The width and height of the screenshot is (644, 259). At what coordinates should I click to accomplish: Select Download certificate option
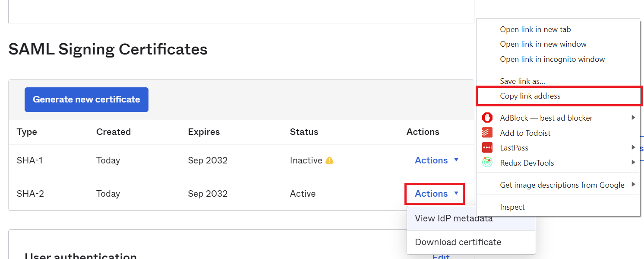[471, 242]
